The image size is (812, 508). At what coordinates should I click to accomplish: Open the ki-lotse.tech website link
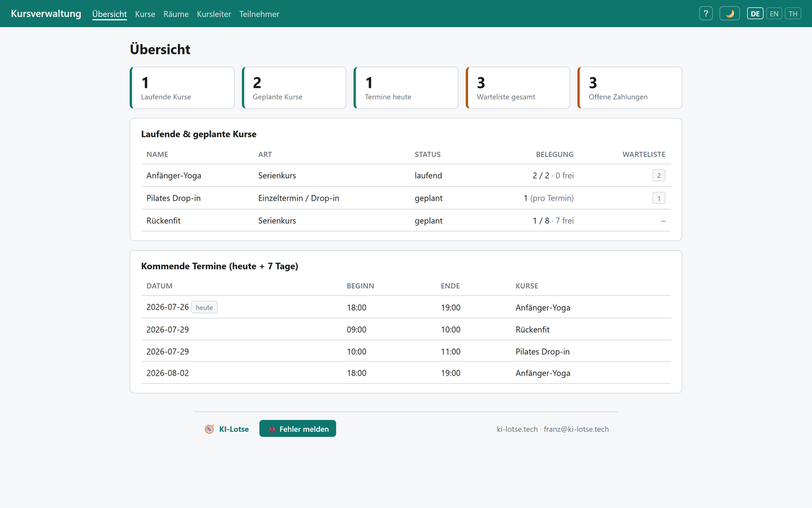pyautogui.click(x=517, y=429)
